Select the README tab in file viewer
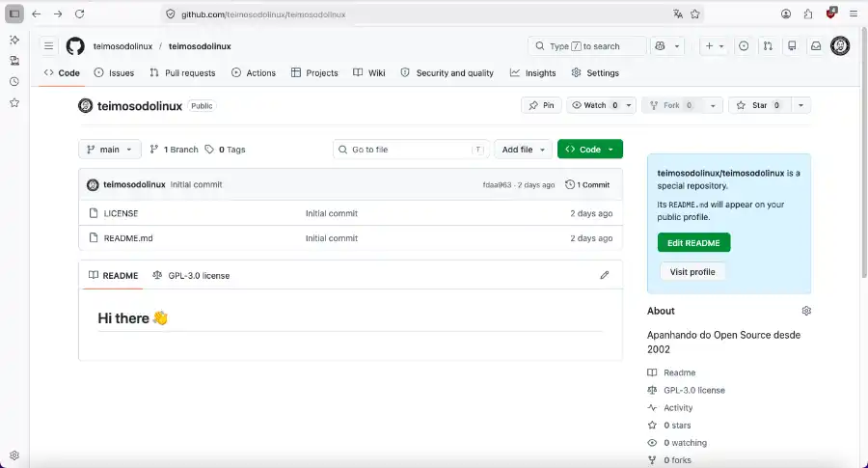This screenshot has width=868, height=468. (114, 275)
